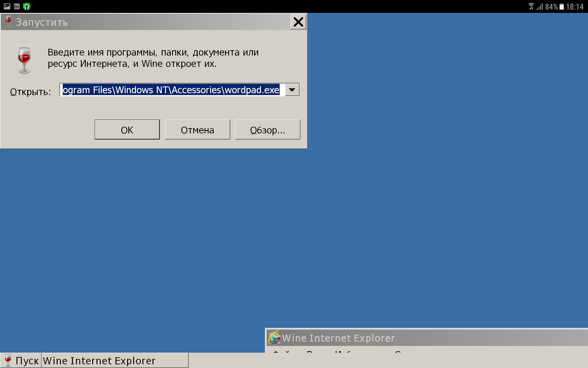Click the wine glass icon on the Пуск button
The width and height of the screenshot is (588, 368).
click(x=8, y=360)
